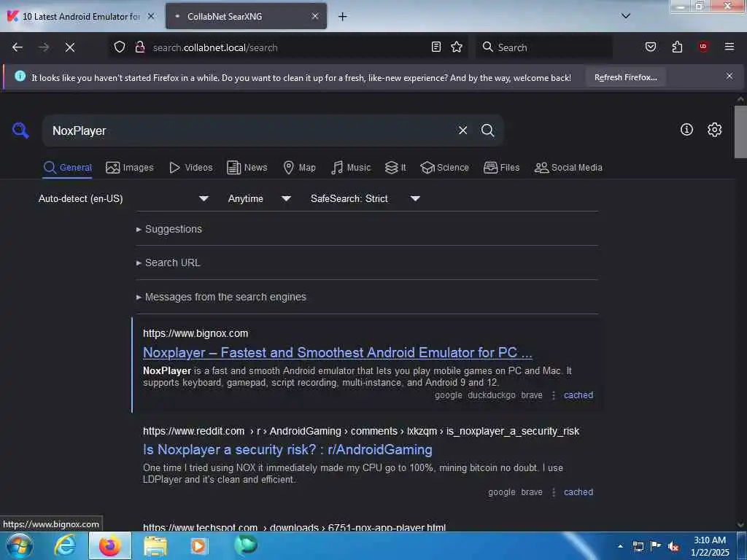The width and height of the screenshot is (747, 560).
Task: Click the Firefox taskbar icon
Action: (109, 546)
